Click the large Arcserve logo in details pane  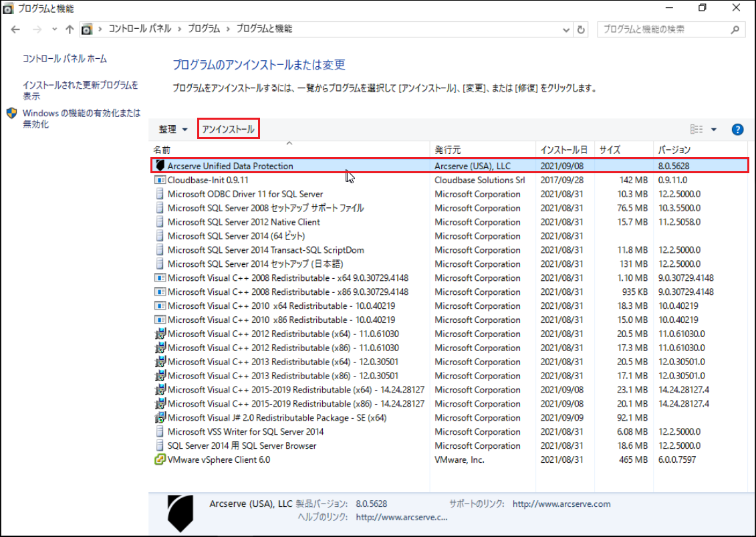[180, 514]
